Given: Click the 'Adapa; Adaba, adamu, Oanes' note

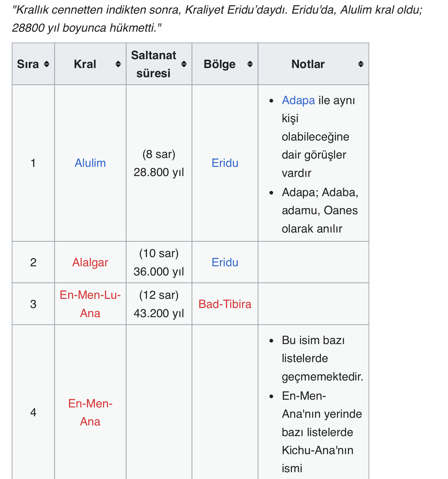Looking at the screenshot, I should (x=320, y=210).
